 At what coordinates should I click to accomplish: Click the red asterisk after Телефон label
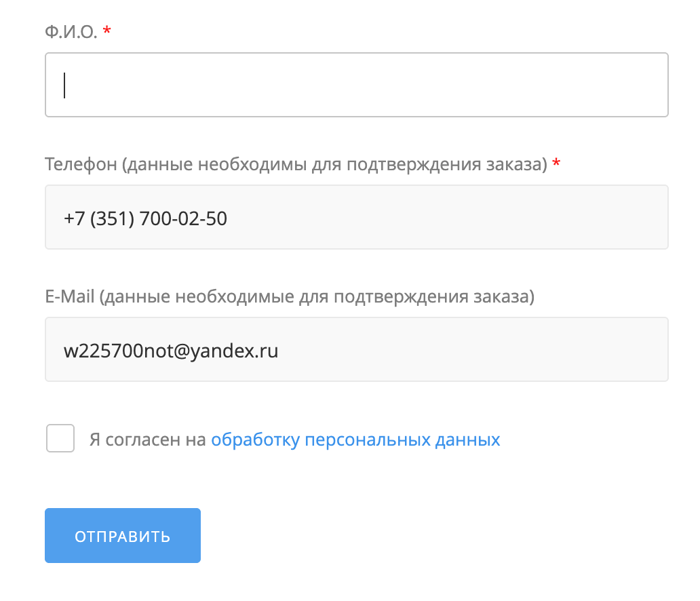(556, 163)
